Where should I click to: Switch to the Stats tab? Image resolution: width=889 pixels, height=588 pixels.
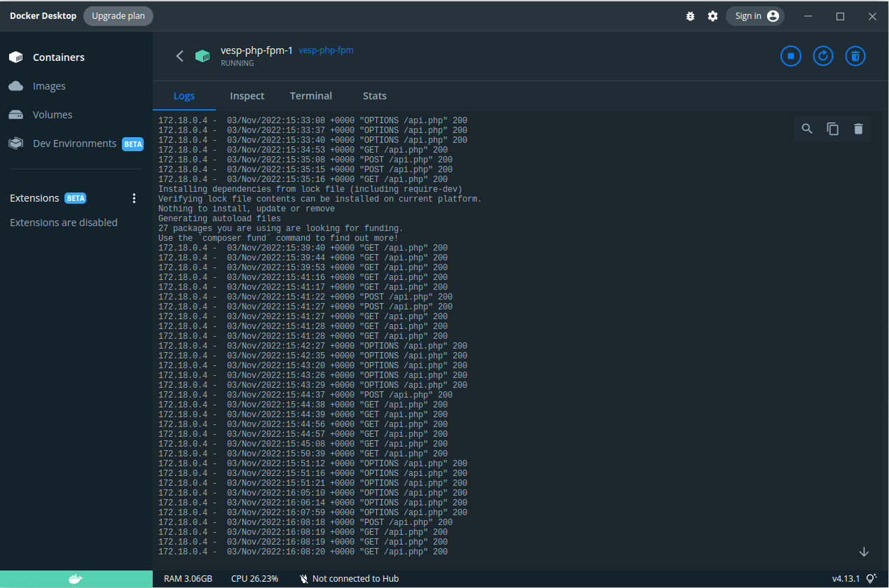(x=375, y=96)
